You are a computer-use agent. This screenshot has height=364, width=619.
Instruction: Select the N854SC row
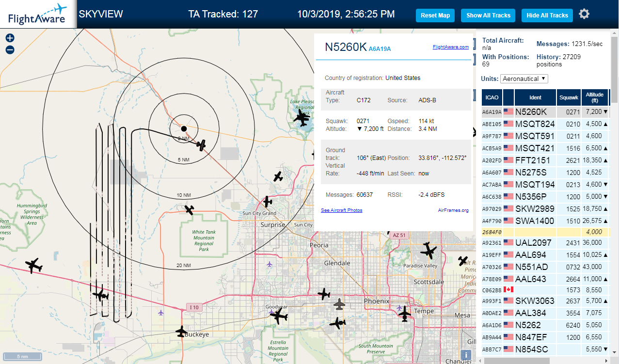tap(546, 349)
